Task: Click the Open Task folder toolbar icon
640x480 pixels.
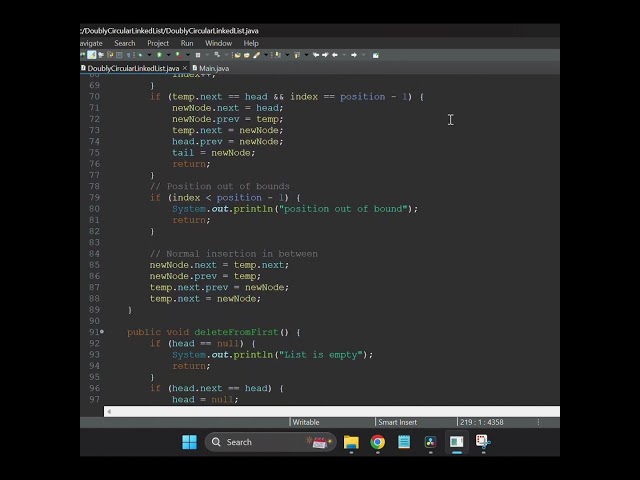Action: click(x=247, y=55)
